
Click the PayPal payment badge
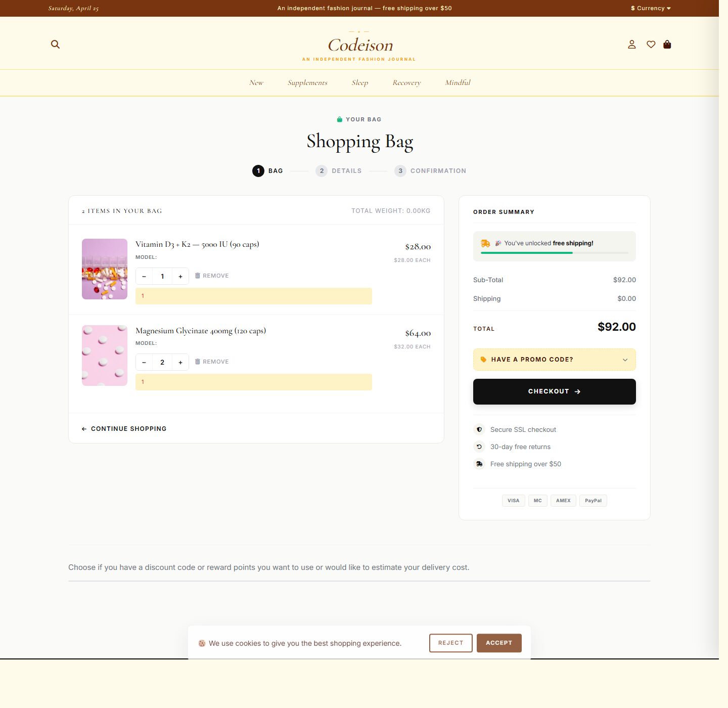pyautogui.click(x=593, y=501)
